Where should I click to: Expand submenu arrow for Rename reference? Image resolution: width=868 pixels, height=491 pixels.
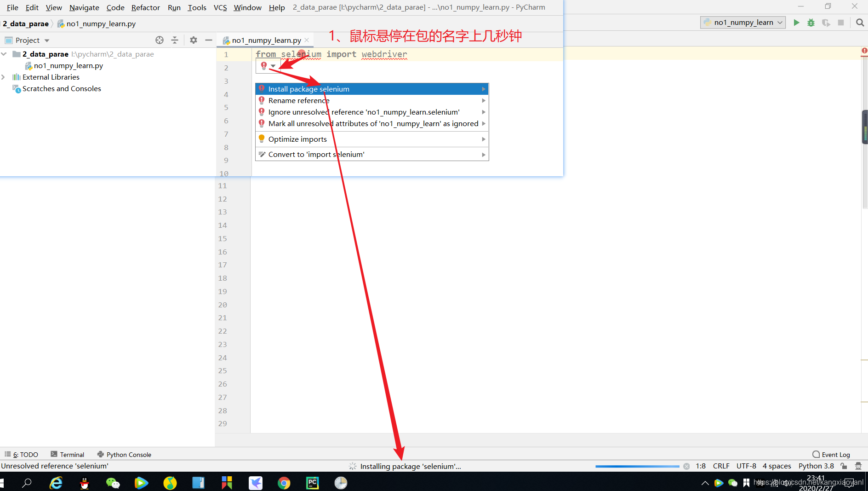(x=484, y=100)
